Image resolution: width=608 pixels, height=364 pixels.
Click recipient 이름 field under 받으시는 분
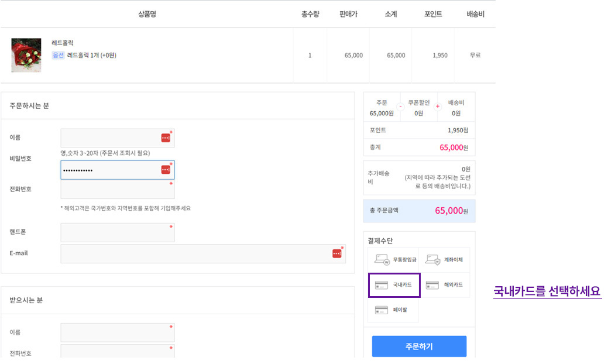(x=117, y=332)
